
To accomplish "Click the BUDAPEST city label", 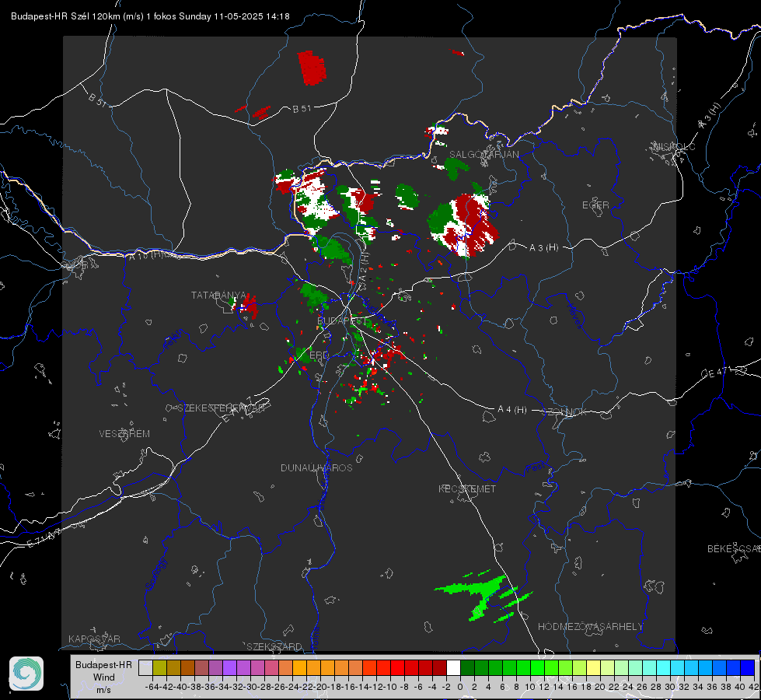I will click(x=342, y=321).
